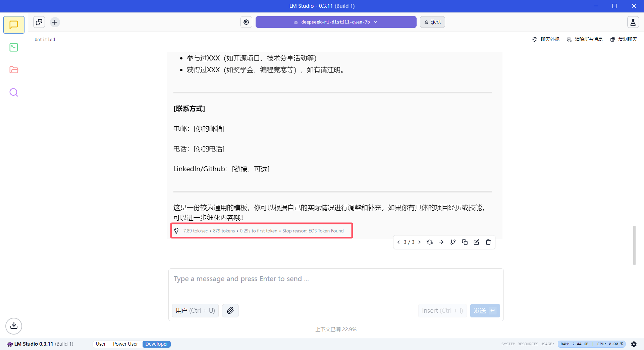Click 清除所有消息 to clear messages
Viewport: 644px width, 350px height.
click(x=585, y=40)
